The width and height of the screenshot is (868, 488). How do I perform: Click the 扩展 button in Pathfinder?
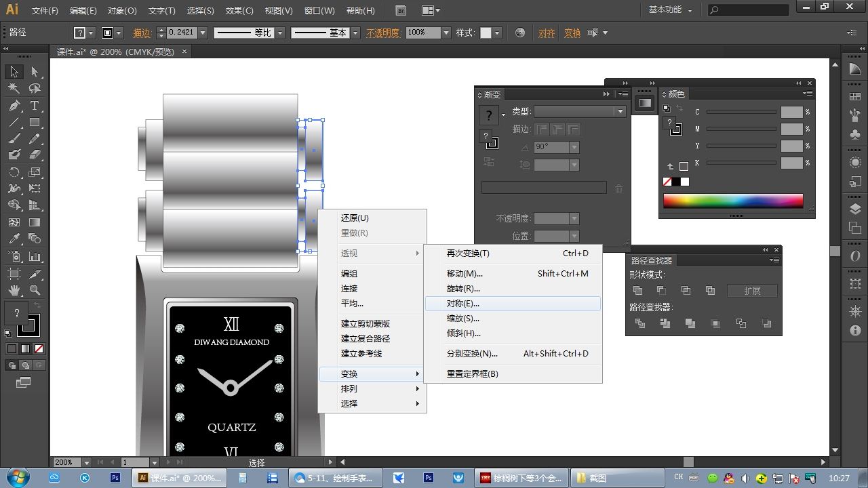[x=752, y=291]
